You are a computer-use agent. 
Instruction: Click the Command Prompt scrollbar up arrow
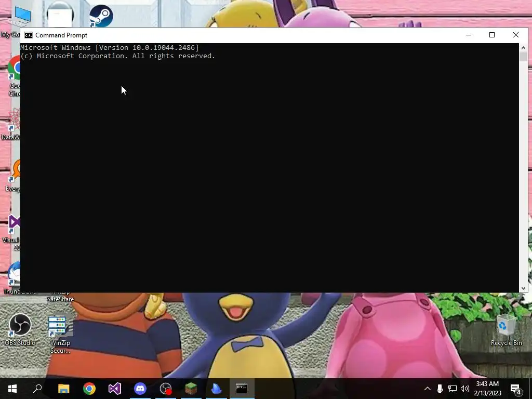tap(523, 47)
